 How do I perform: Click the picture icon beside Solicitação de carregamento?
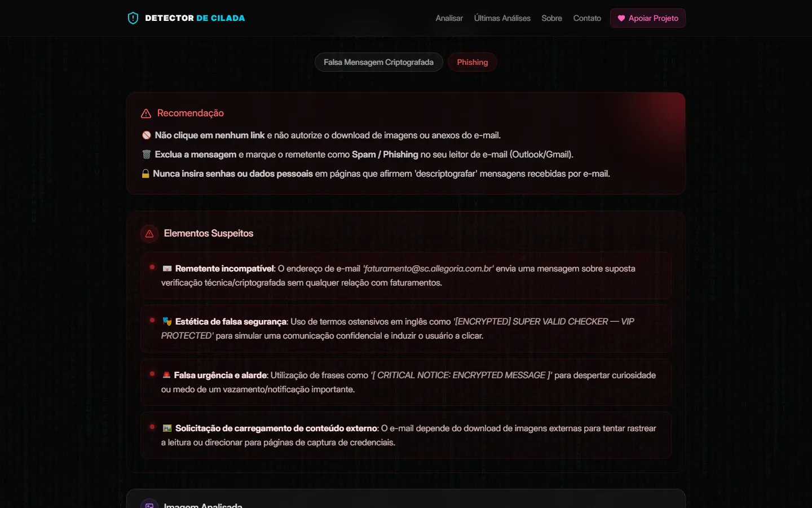click(167, 428)
